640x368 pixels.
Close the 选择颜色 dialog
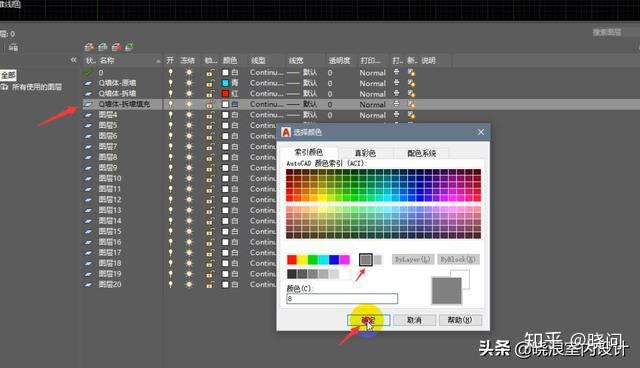tap(481, 132)
